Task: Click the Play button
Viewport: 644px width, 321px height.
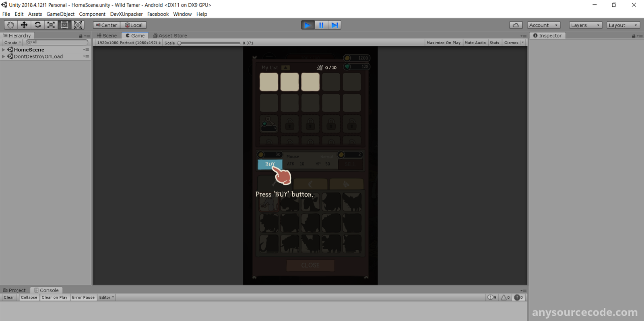Action: [x=308, y=25]
